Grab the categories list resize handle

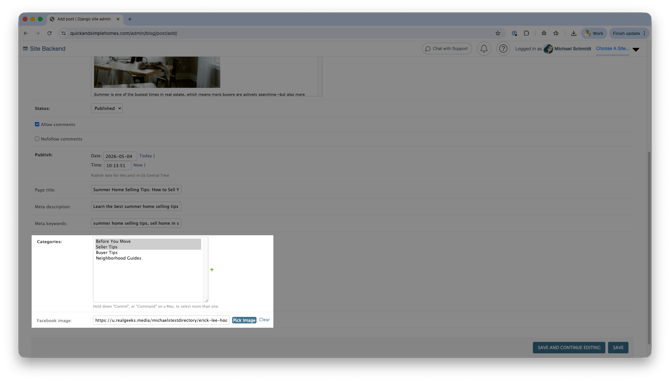click(x=206, y=300)
